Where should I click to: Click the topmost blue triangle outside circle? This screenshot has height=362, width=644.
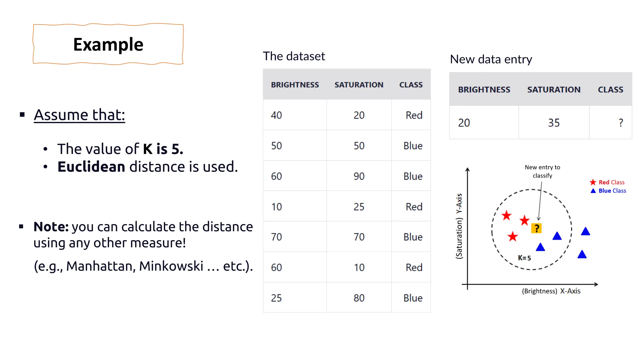coord(585,232)
